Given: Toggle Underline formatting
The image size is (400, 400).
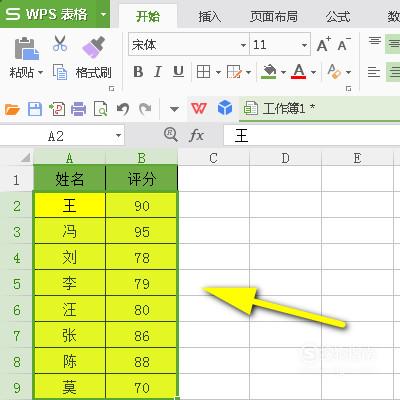Looking at the screenshot, I should pyautogui.click(x=178, y=71).
